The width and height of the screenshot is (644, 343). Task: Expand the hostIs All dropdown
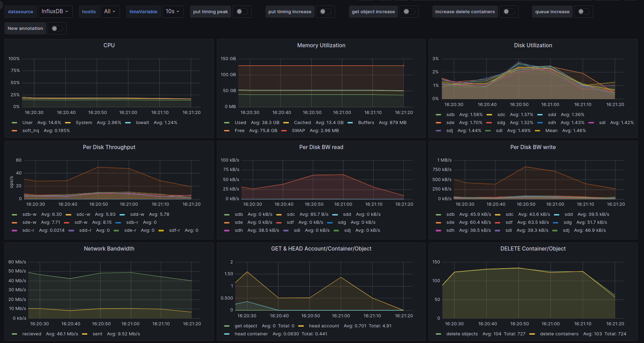[110, 11]
